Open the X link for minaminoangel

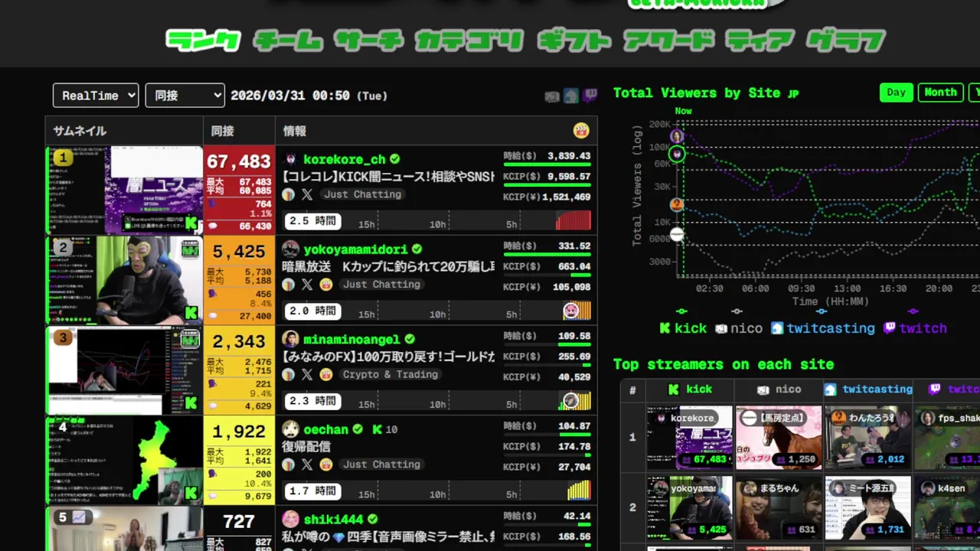(x=307, y=375)
